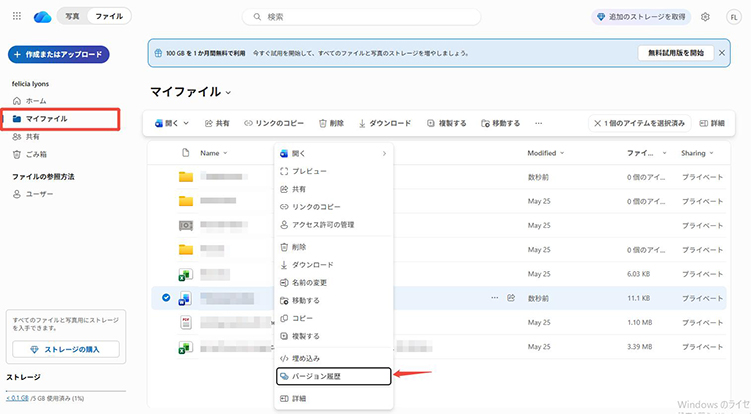Viewport: 751px width, 414px height.
Task: Click the 検索 search field
Action: click(362, 17)
